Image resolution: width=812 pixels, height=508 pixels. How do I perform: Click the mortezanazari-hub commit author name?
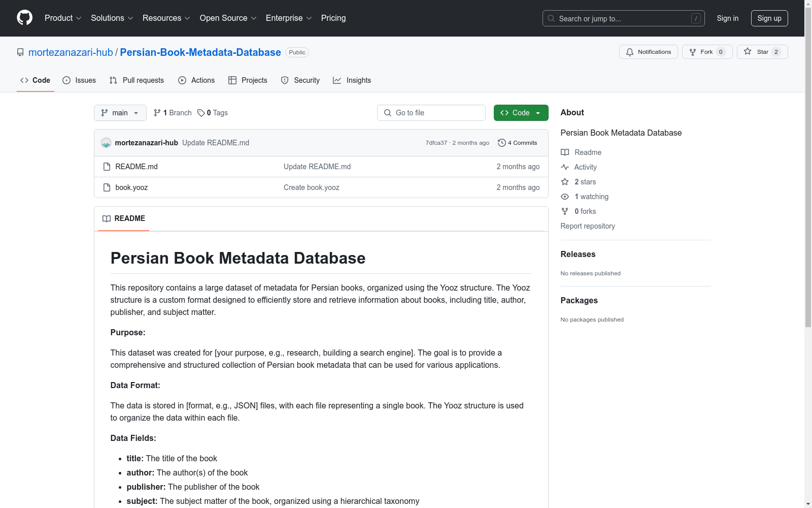pyautogui.click(x=147, y=143)
